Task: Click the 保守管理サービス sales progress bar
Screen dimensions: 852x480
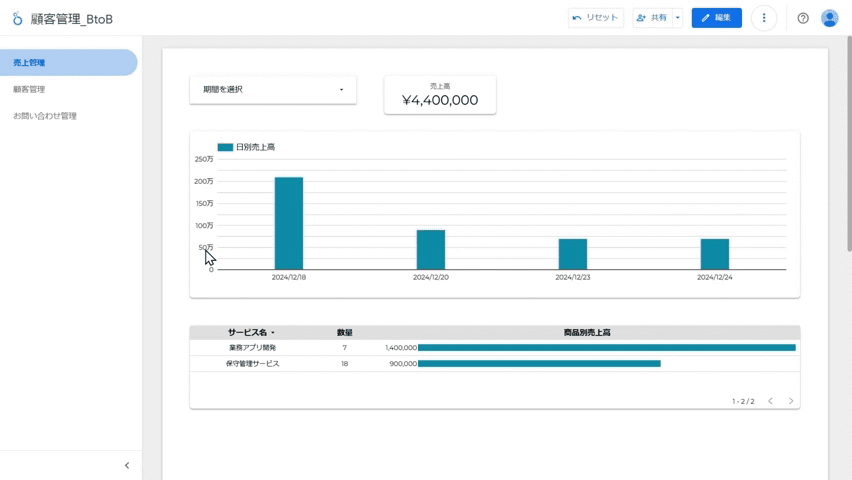Action: [539, 364]
